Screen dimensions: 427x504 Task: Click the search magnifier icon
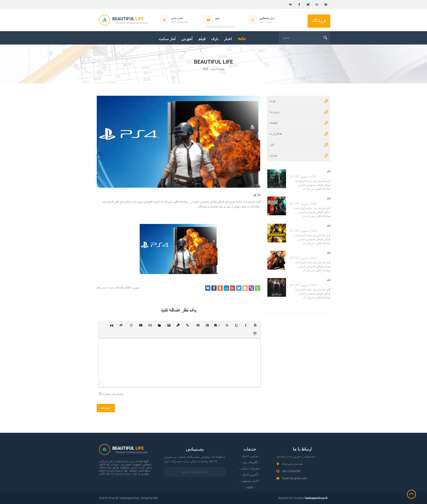pyautogui.click(x=325, y=38)
